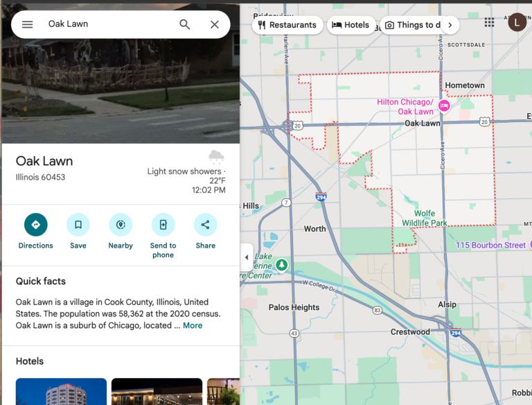Filter map by Restaurants
The height and width of the screenshot is (405, 532).
[287, 25]
